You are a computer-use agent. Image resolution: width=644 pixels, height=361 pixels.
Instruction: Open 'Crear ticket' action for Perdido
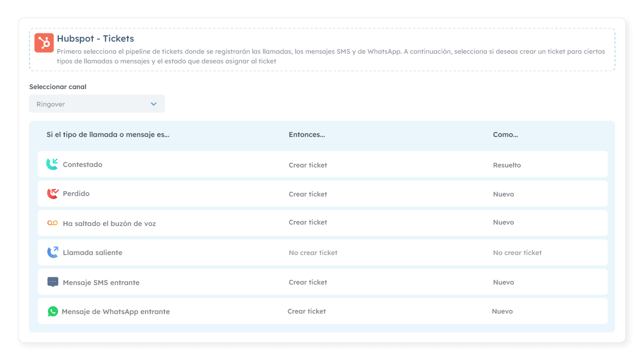(x=308, y=194)
